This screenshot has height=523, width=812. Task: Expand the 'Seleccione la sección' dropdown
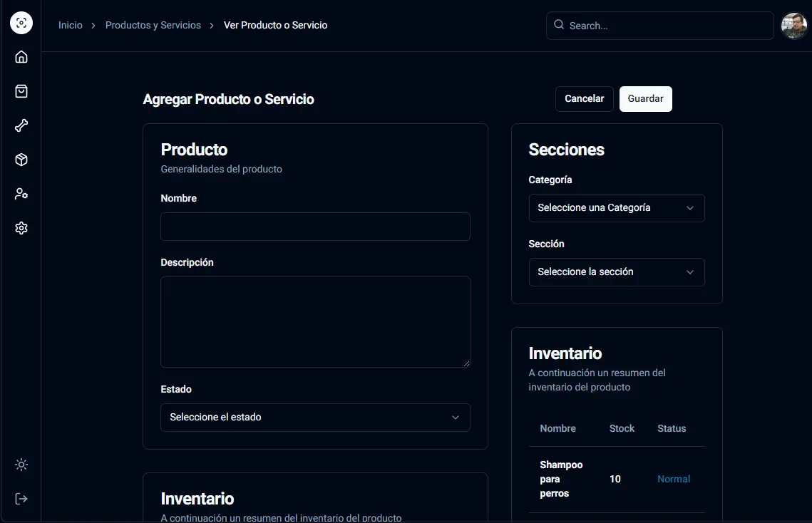coord(616,271)
